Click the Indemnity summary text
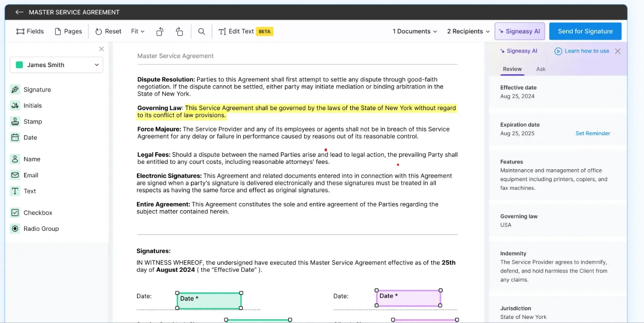The height and width of the screenshot is (323, 644). click(554, 271)
